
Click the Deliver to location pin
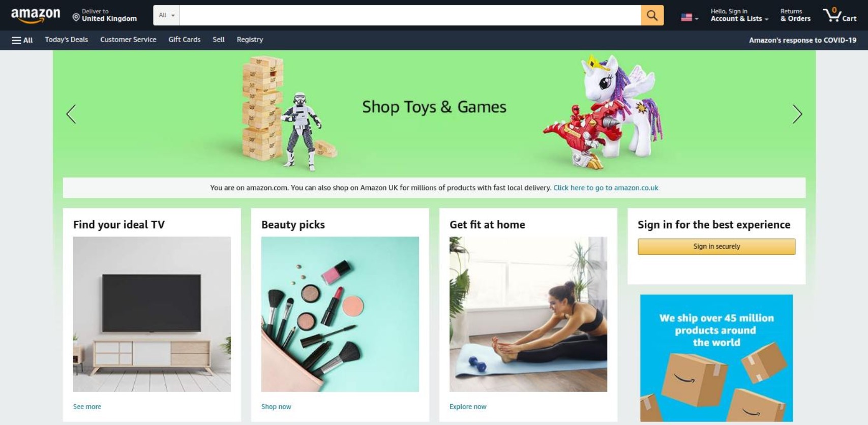coord(76,18)
